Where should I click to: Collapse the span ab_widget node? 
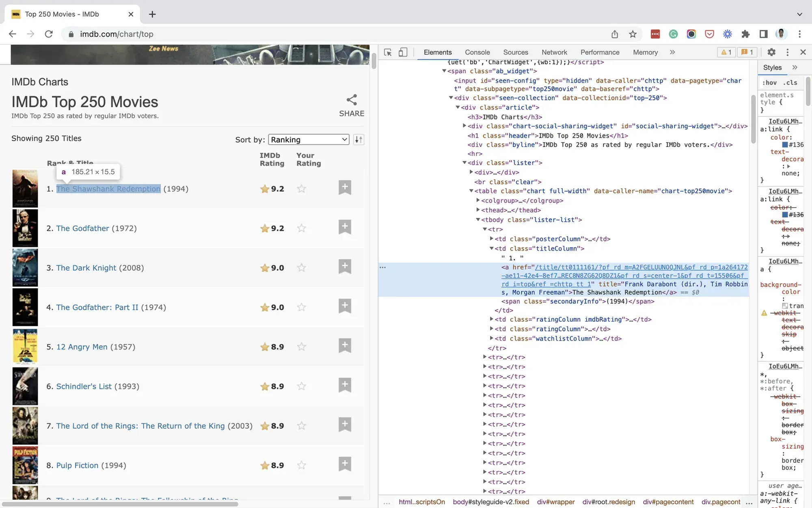(x=444, y=71)
